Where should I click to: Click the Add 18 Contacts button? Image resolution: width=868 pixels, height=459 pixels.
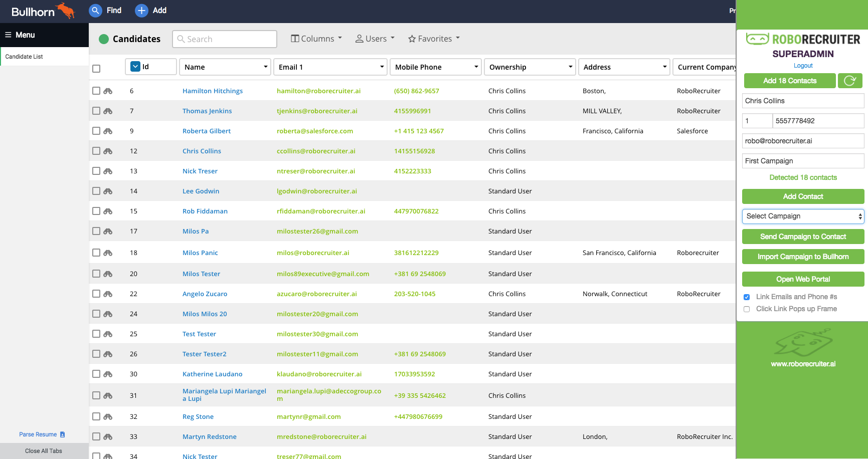790,81
